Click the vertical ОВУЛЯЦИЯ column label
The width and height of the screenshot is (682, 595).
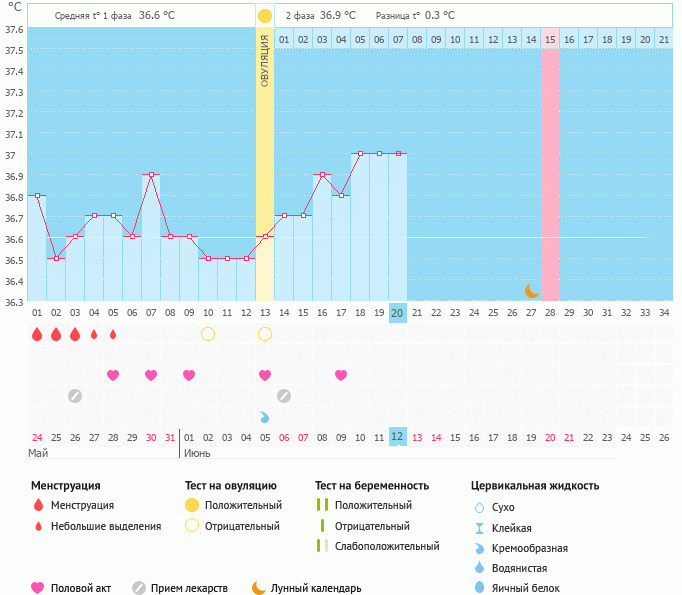click(x=265, y=61)
